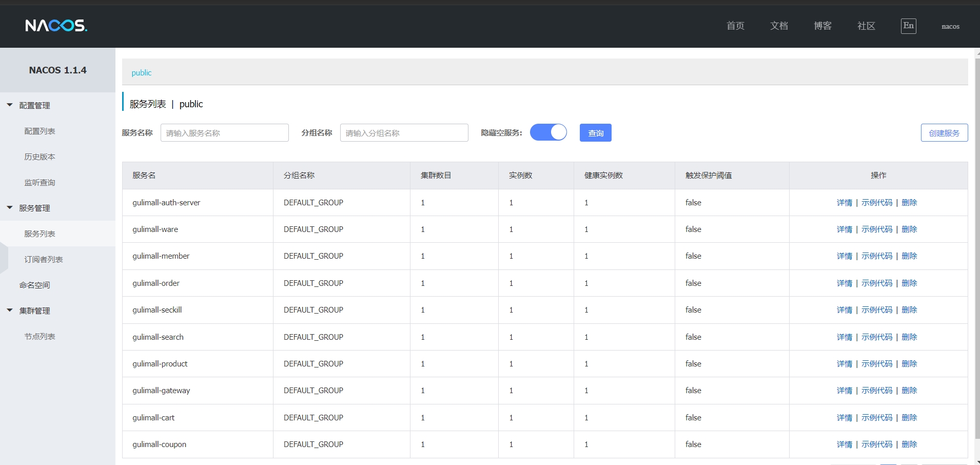
Task: Click the gulimall-coupon service name
Action: point(159,444)
